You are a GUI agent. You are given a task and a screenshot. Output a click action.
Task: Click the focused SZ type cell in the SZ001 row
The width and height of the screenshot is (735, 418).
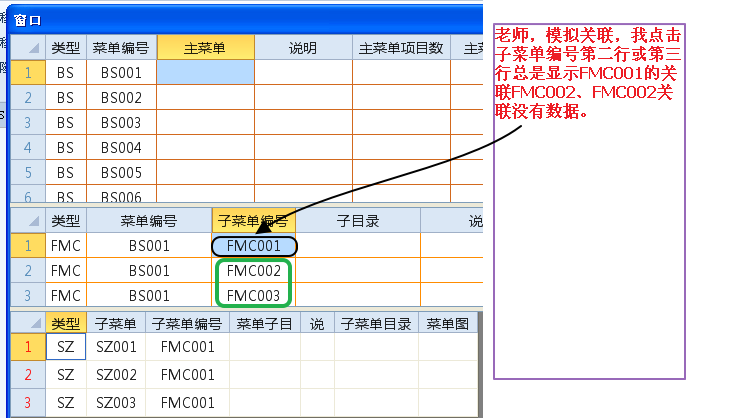coord(66,347)
